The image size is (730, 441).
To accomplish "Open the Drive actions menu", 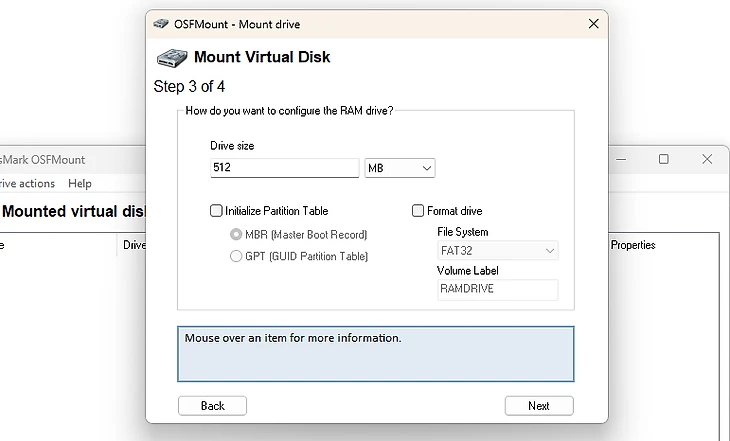I will 27,184.
